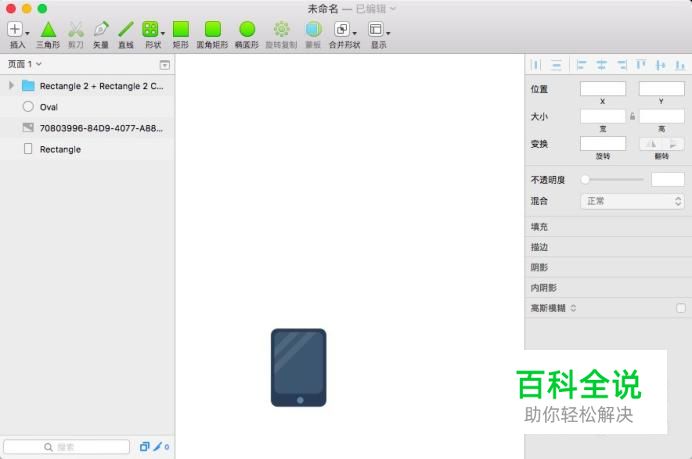The height and width of the screenshot is (459, 692).
Task: Distribute layers horizontally
Action: click(536, 65)
